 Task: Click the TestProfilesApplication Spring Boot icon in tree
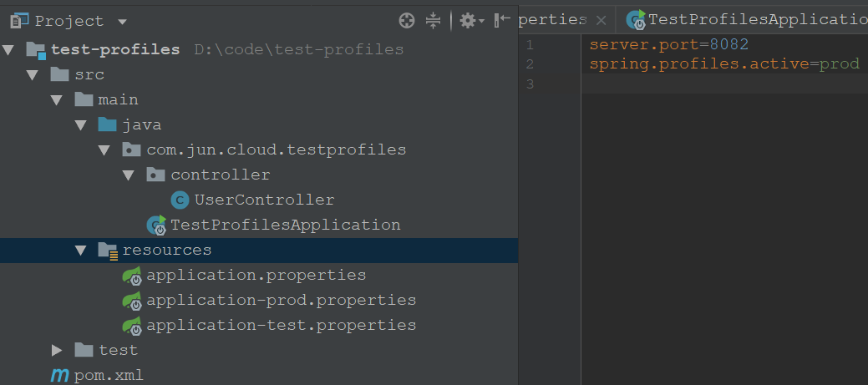click(156, 225)
